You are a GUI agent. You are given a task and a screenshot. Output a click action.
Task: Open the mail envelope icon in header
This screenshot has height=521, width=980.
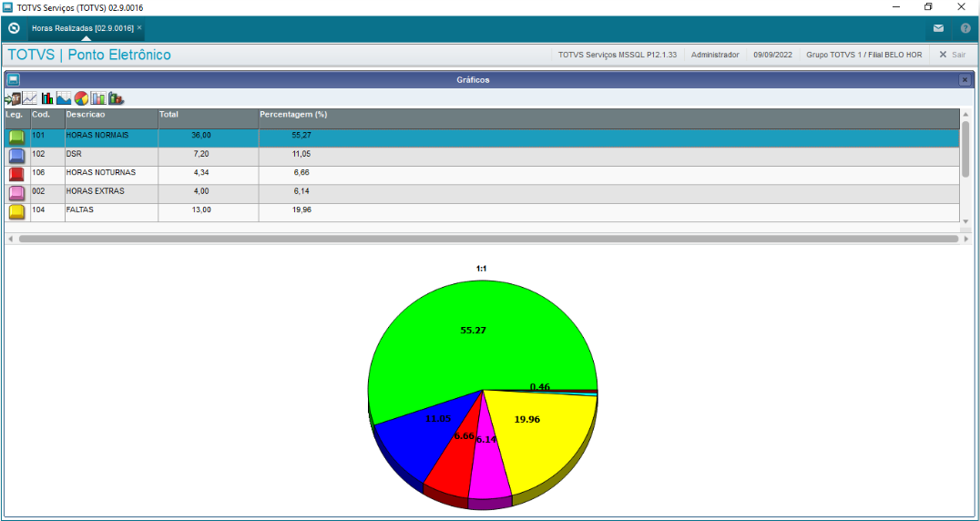pos(938,28)
